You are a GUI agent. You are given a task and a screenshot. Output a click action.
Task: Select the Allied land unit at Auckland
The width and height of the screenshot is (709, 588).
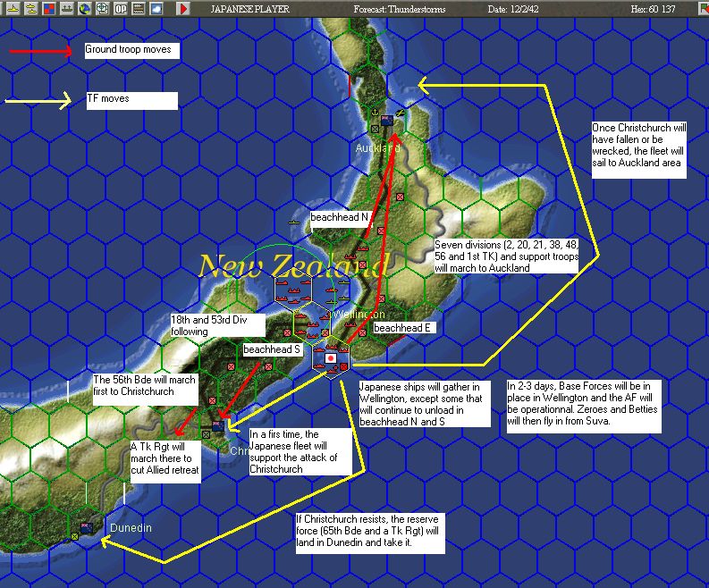tap(375, 129)
